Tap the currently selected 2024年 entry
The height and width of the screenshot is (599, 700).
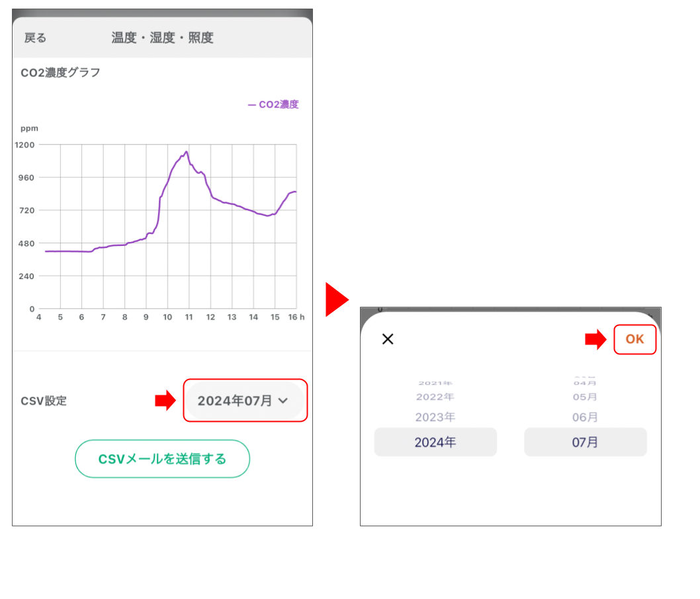[x=435, y=442]
